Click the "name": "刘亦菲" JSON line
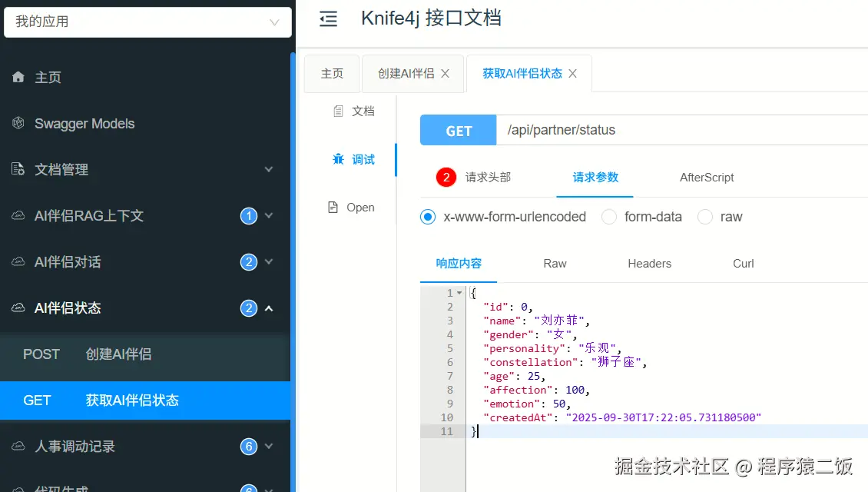868x492 pixels. [x=536, y=321]
